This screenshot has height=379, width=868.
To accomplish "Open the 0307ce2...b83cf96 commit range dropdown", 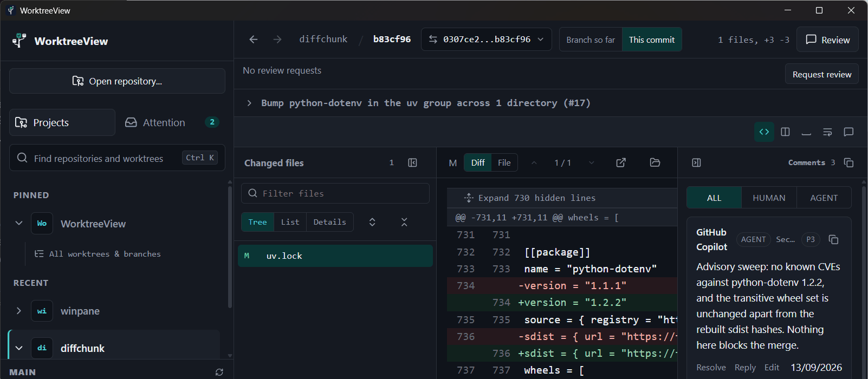I will pyautogui.click(x=487, y=40).
